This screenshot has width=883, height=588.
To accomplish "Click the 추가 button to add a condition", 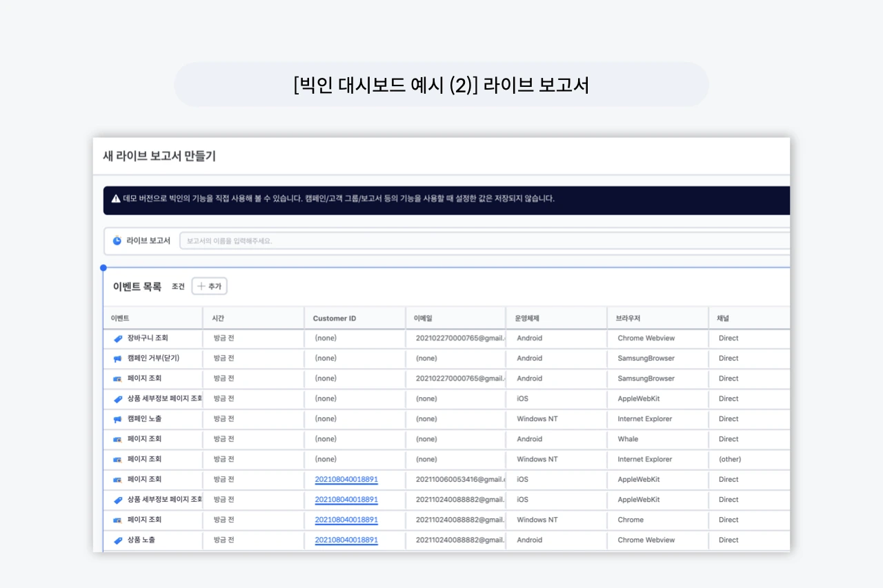I will point(209,286).
